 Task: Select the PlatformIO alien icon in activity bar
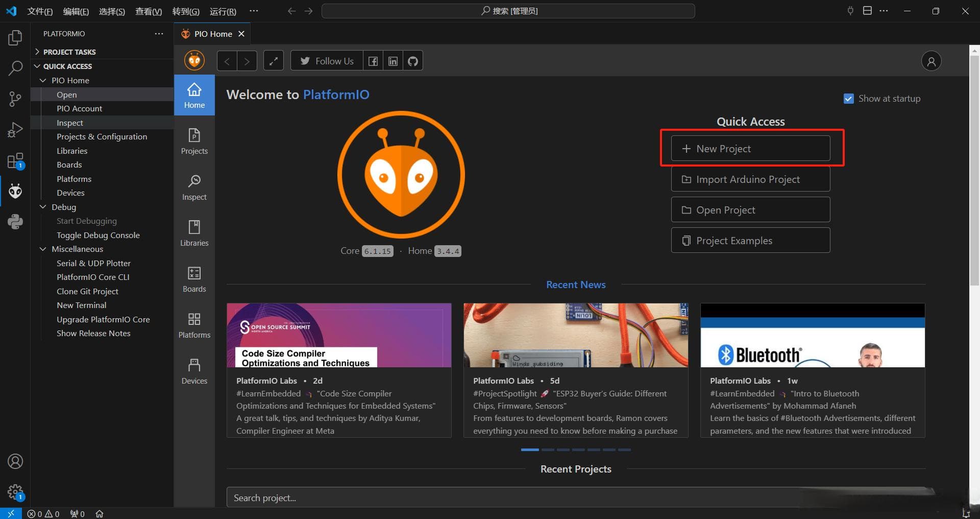point(15,191)
